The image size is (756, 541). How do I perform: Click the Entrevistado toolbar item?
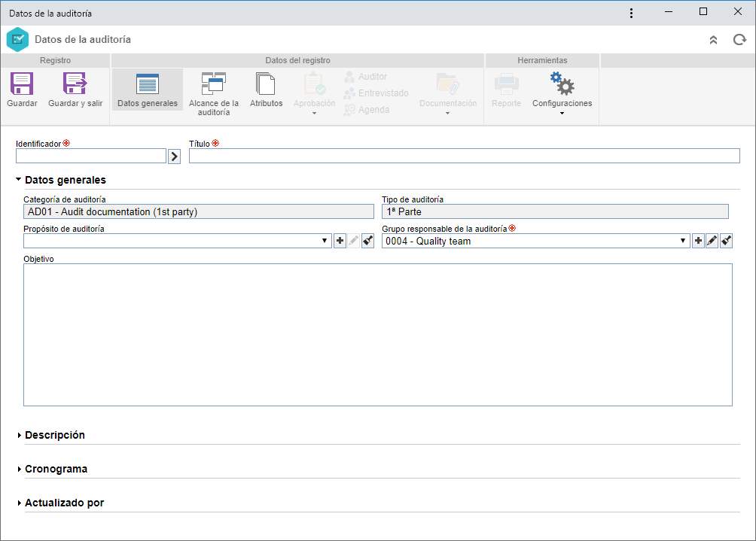click(x=376, y=93)
